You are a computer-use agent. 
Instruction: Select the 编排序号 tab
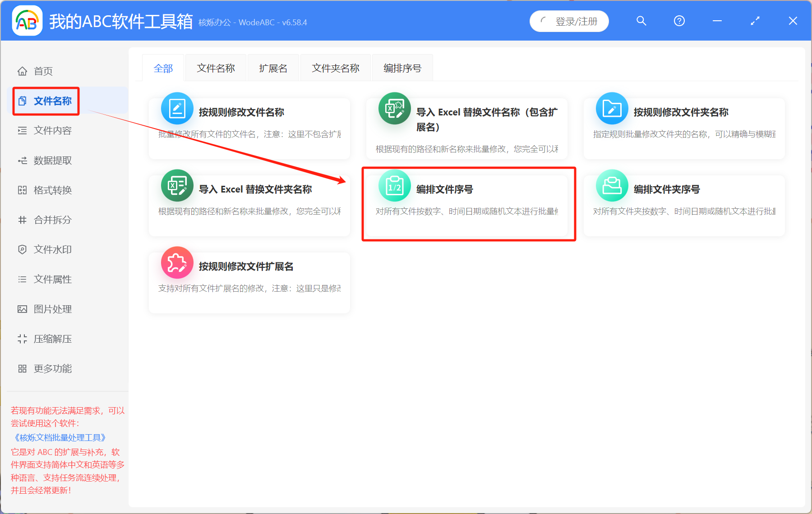402,68
